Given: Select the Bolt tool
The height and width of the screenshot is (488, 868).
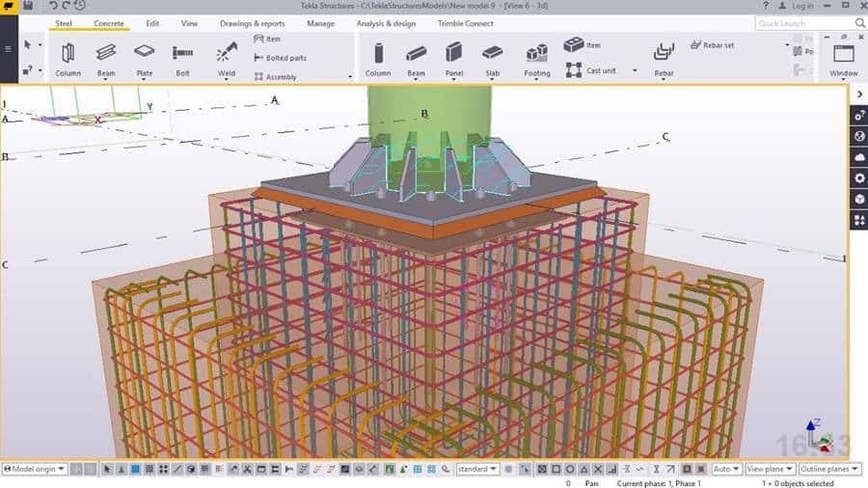Looking at the screenshot, I should point(182,58).
